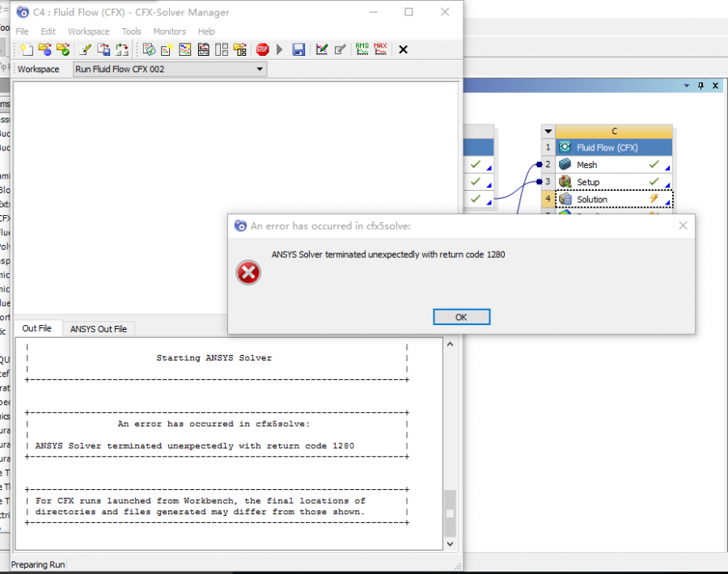Click the Arrange Workspace tiled-panels icon
The width and height of the screenshot is (728, 574).
222,49
